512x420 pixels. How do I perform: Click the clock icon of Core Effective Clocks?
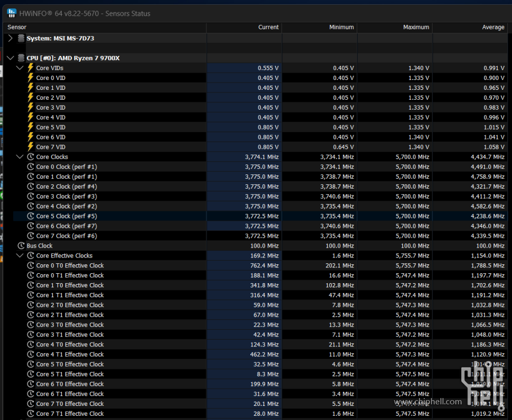tap(30, 255)
